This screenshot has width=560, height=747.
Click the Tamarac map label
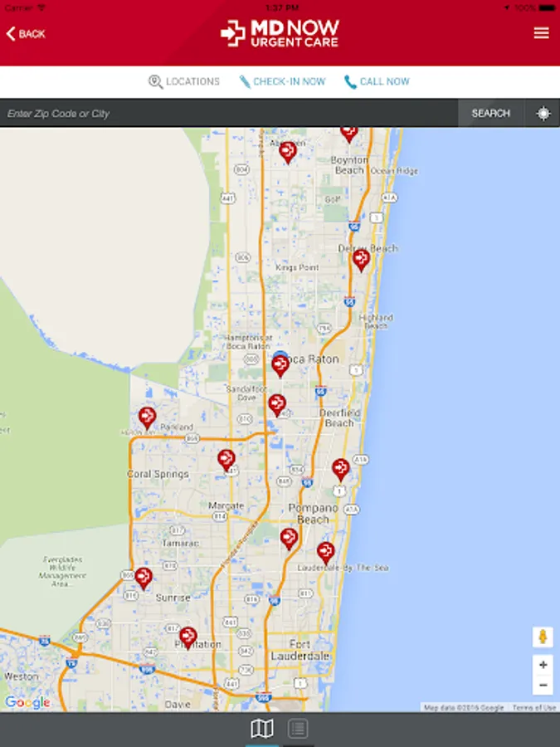coord(181,543)
